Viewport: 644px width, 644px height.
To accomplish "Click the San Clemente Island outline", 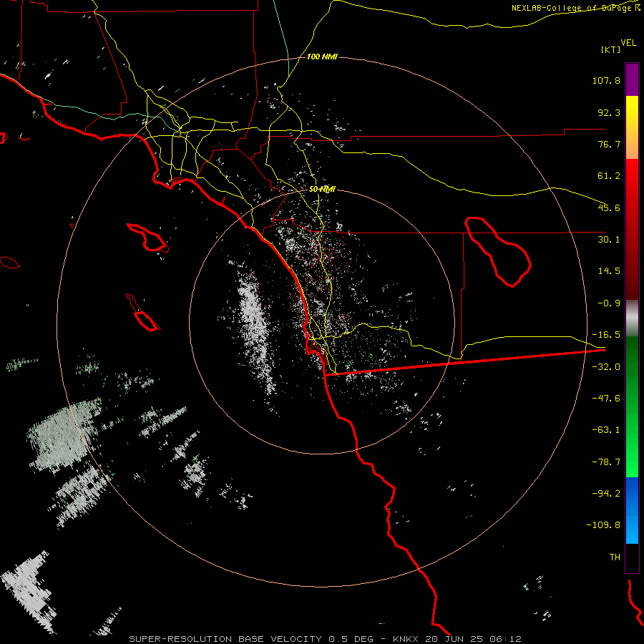I will tap(143, 313).
